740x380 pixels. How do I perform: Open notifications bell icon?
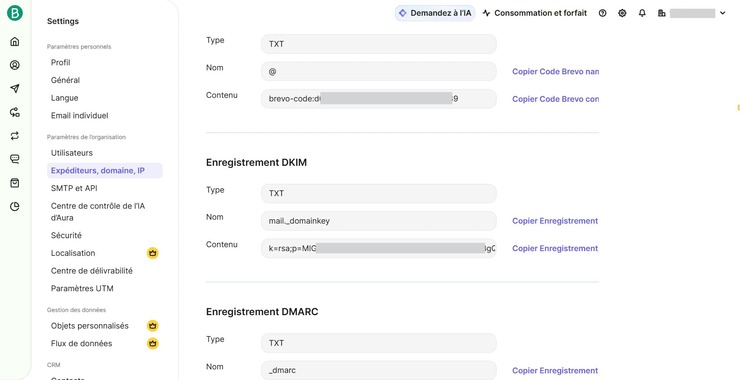pos(642,13)
